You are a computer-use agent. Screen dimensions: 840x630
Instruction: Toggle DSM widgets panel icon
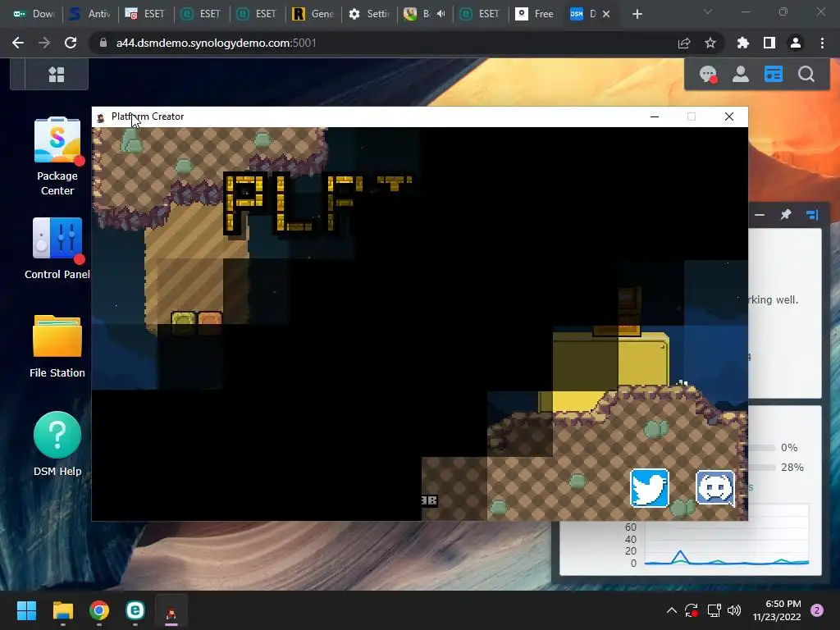[773, 75]
